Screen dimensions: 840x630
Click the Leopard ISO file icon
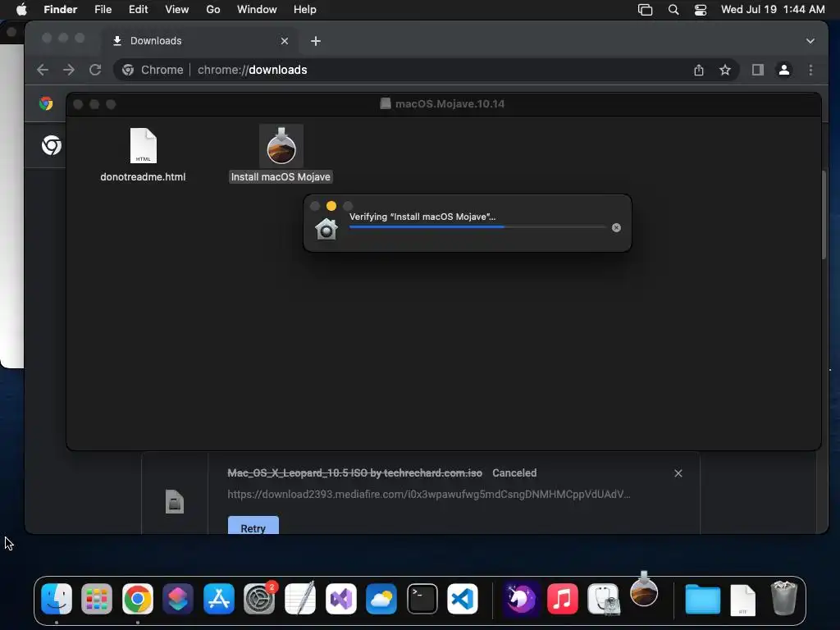(x=175, y=502)
